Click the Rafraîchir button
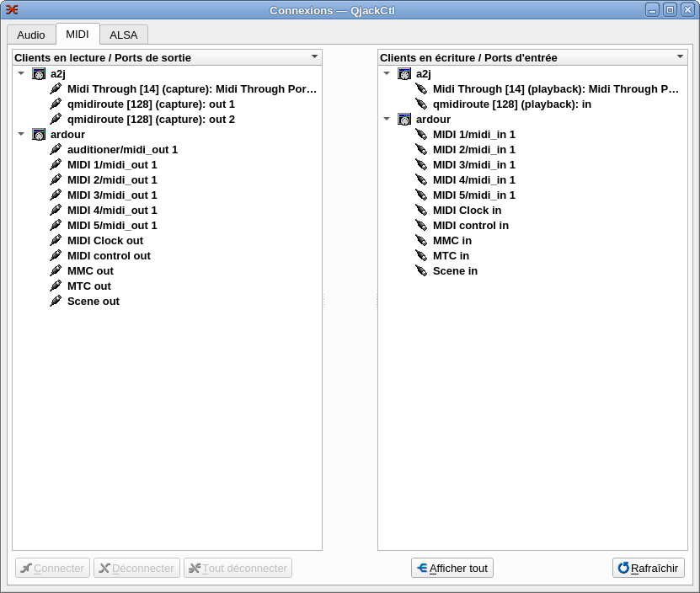 click(649, 568)
